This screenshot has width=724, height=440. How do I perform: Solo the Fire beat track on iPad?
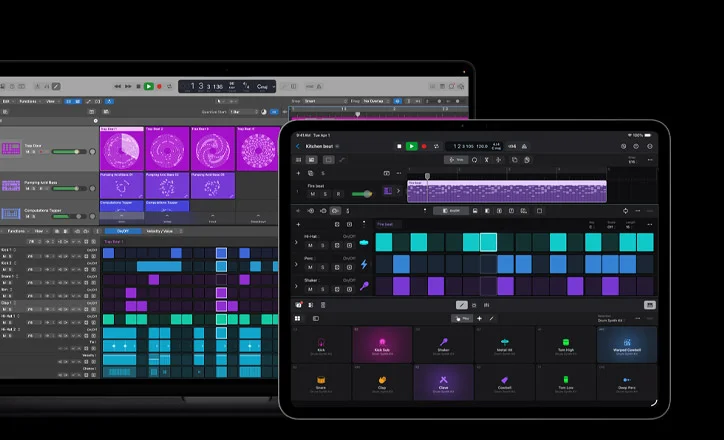click(325, 194)
